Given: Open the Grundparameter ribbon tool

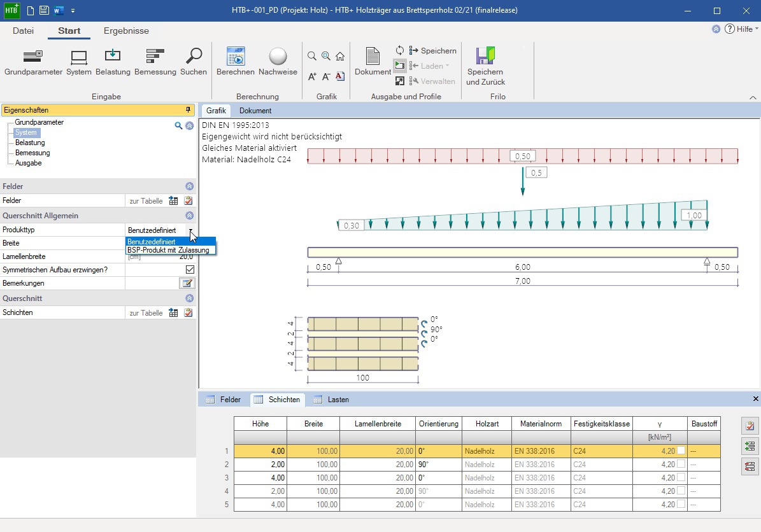Looking at the screenshot, I should [x=33, y=56].
